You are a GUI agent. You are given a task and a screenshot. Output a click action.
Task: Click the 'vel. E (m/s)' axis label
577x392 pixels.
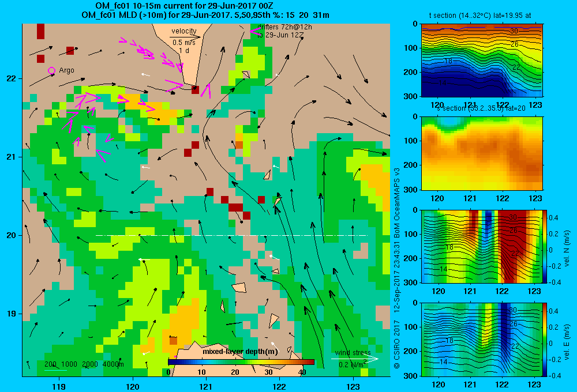(x=567, y=342)
